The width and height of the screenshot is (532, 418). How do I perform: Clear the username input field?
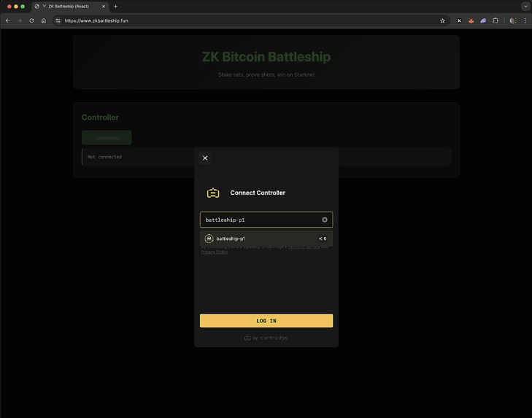[x=325, y=220]
